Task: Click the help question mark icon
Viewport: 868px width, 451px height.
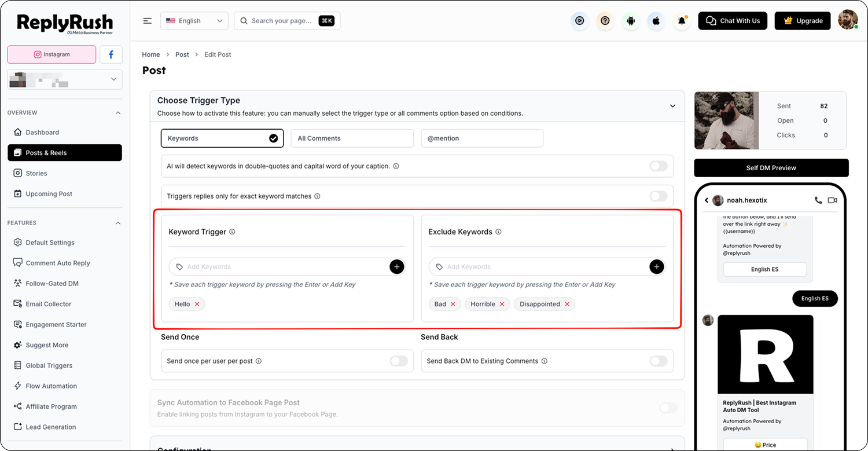Action: click(605, 21)
